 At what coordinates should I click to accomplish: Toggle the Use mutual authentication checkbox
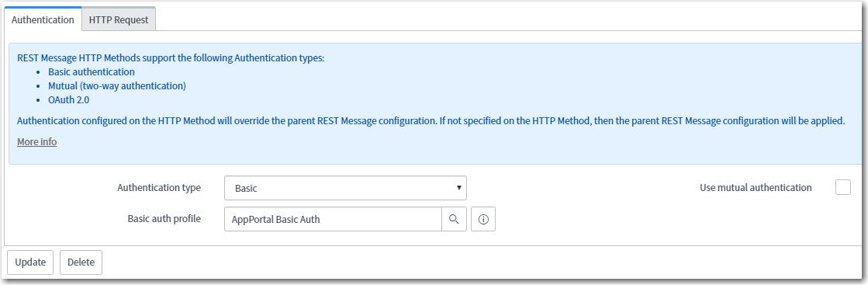tap(842, 187)
